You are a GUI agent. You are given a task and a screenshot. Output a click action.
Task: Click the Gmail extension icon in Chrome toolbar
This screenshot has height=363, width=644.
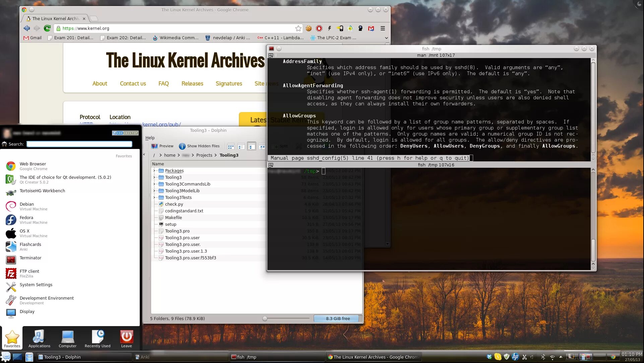pyautogui.click(x=371, y=29)
